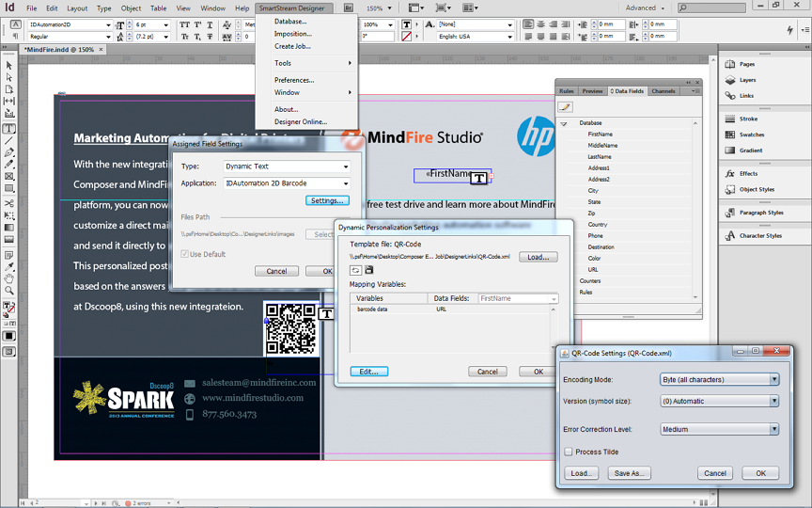Screen dimensions: 812x508
Task: Apply Strikethrough formatting icon
Action: click(210, 37)
